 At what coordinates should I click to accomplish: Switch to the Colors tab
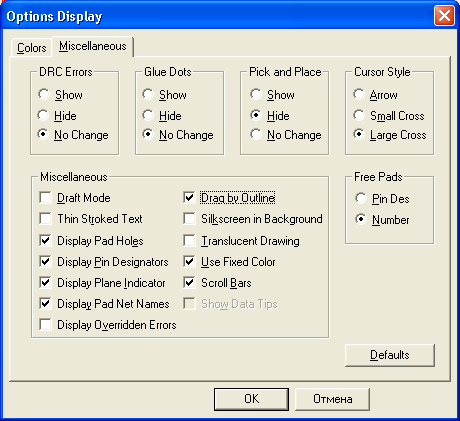[x=31, y=48]
